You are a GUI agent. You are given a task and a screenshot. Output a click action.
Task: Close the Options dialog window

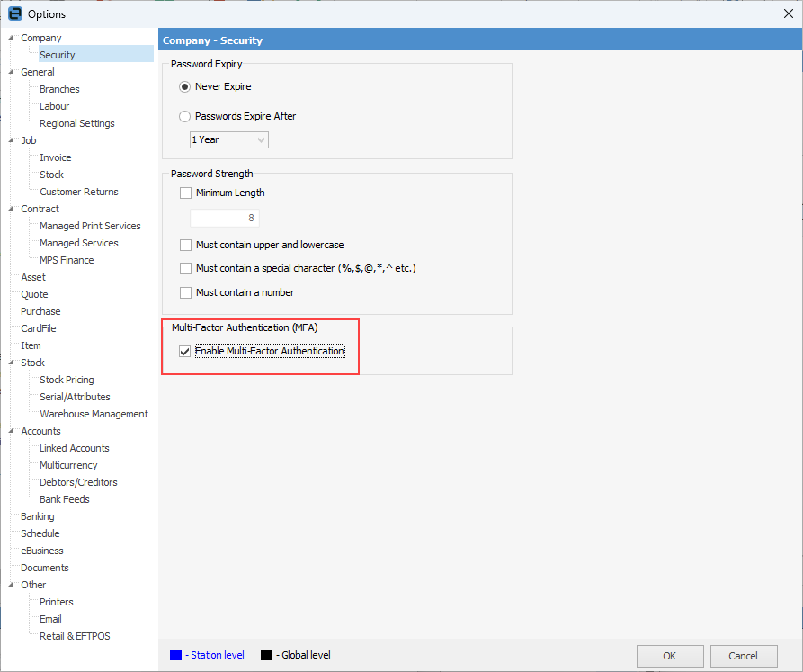[x=789, y=13]
